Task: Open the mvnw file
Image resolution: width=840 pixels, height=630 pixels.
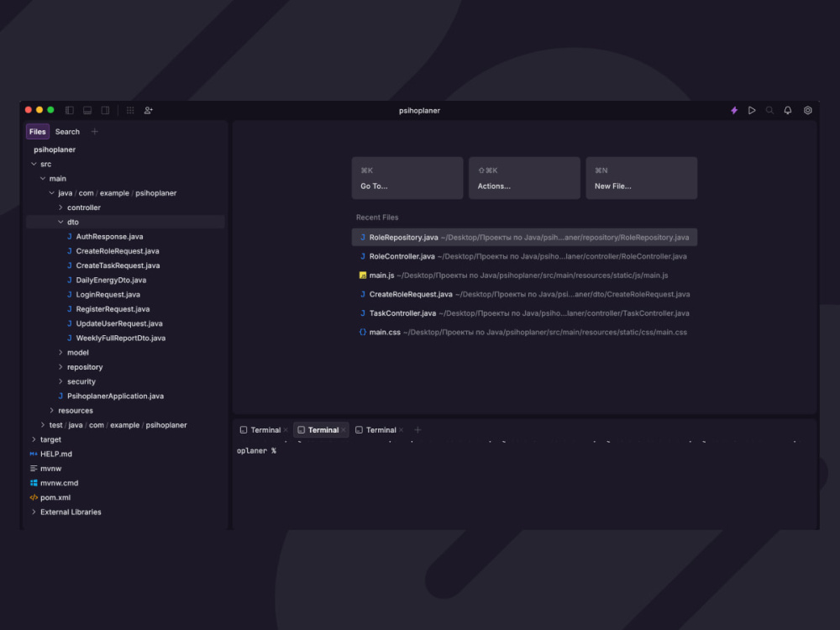Action: pyautogui.click(x=50, y=468)
